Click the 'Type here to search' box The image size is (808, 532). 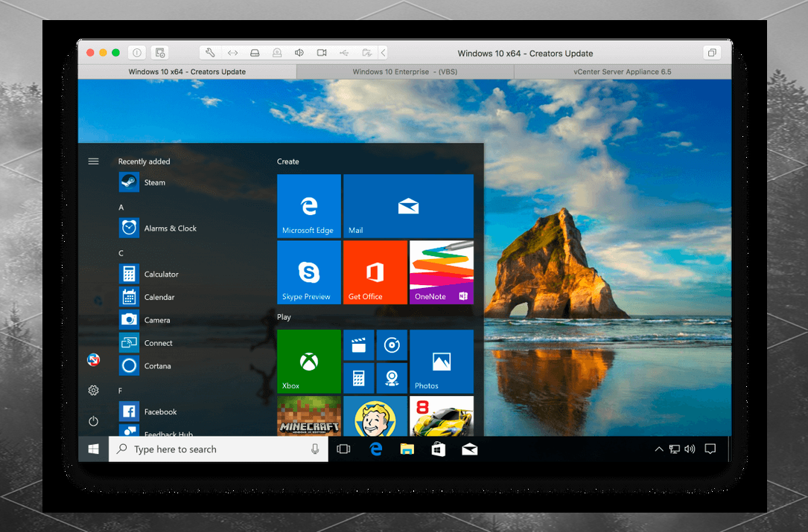[x=216, y=449]
